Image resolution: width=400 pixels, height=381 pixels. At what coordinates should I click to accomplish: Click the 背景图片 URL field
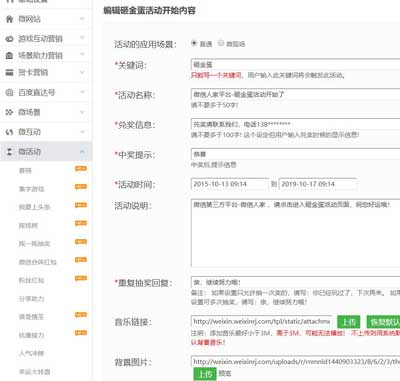point(295,362)
